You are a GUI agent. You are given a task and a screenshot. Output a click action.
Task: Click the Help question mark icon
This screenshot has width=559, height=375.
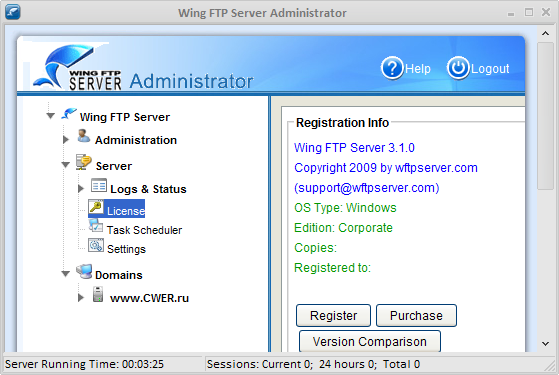click(x=392, y=68)
